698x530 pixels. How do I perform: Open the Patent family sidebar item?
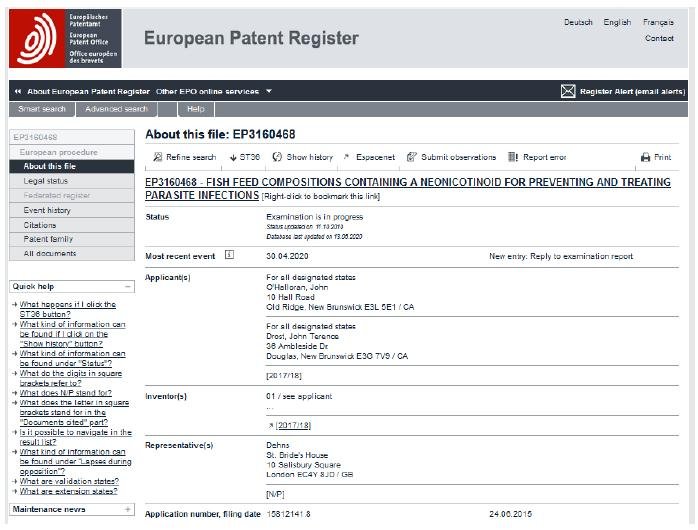(x=48, y=239)
